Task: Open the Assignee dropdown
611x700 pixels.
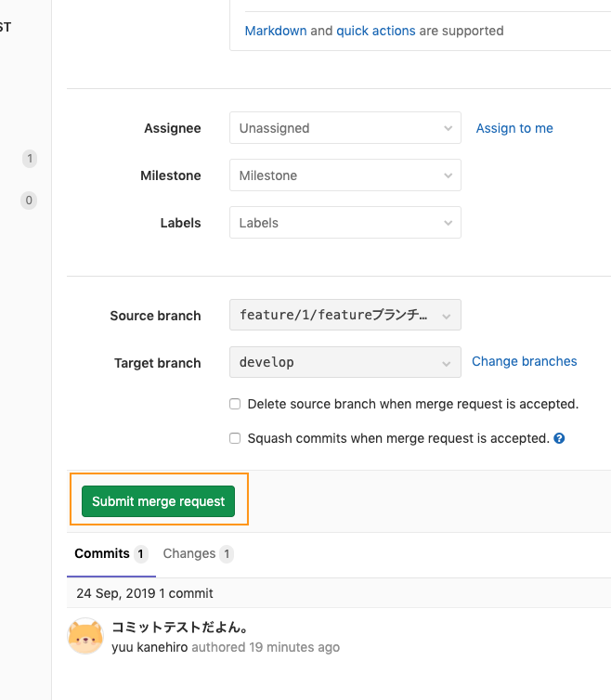Action: tap(345, 128)
